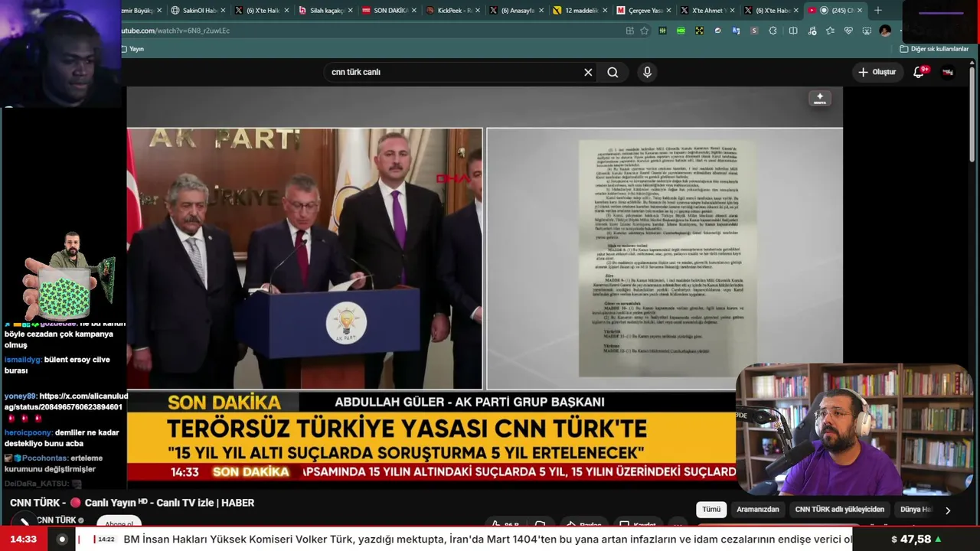This screenshot has height=551, width=980.
Task: Click the gray S extension icon
Action: (x=754, y=31)
